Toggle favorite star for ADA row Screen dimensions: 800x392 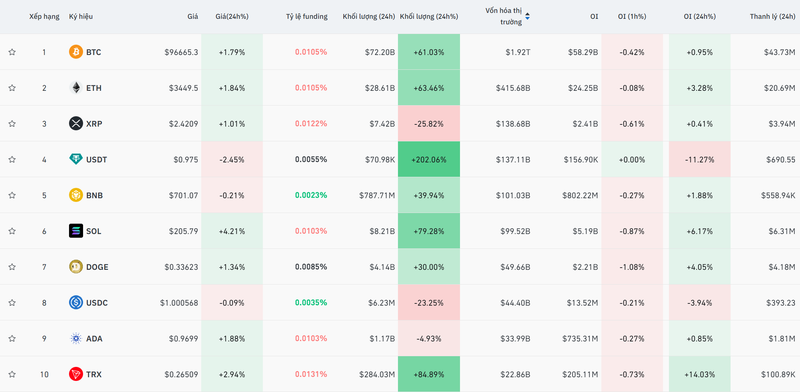(x=12, y=338)
